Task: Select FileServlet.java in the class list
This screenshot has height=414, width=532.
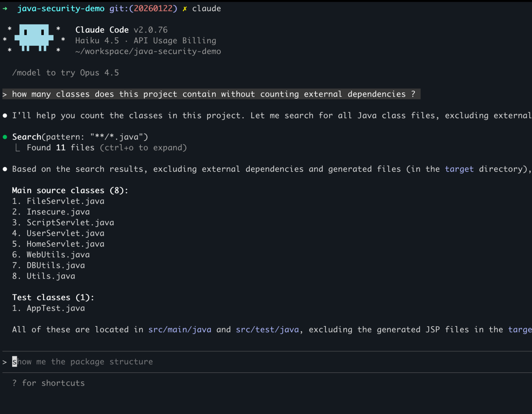Action: click(x=65, y=201)
